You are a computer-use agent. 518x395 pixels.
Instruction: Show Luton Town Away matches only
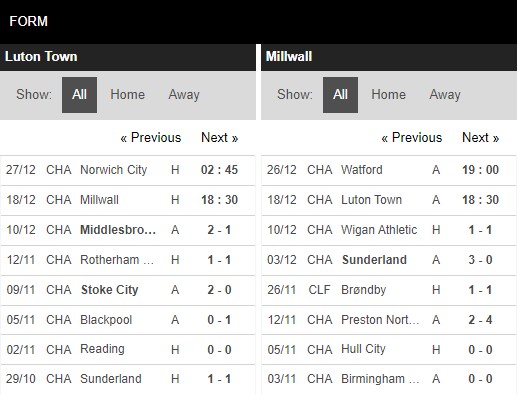[x=184, y=95]
